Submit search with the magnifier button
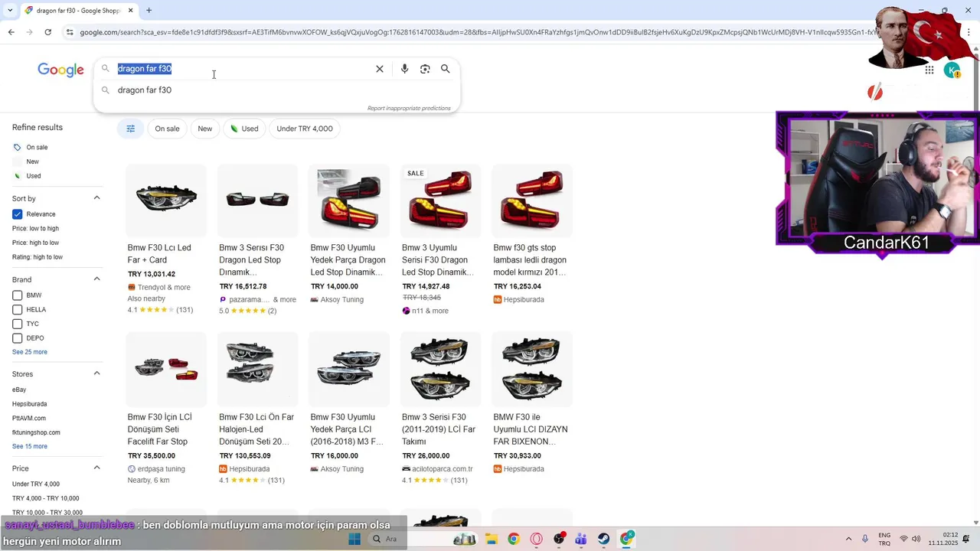 coord(445,69)
